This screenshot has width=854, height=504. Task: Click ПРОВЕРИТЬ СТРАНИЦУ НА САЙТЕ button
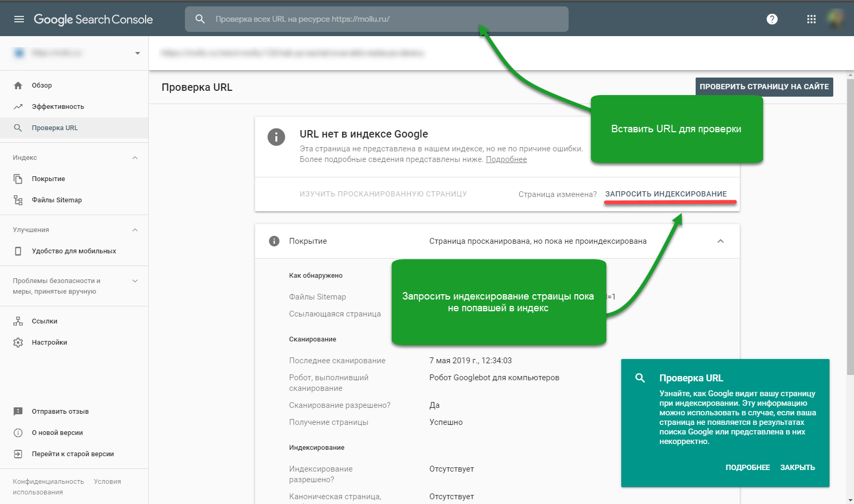tap(764, 87)
